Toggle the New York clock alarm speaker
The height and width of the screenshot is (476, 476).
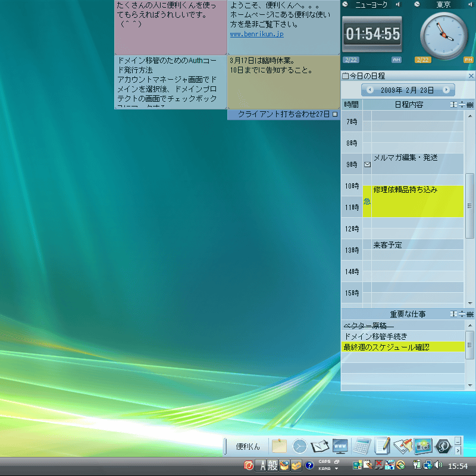tap(398, 4)
